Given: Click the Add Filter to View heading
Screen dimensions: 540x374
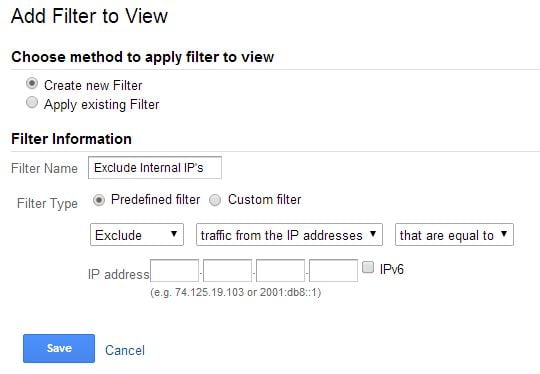Looking at the screenshot, I should pyautogui.click(x=90, y=16).
